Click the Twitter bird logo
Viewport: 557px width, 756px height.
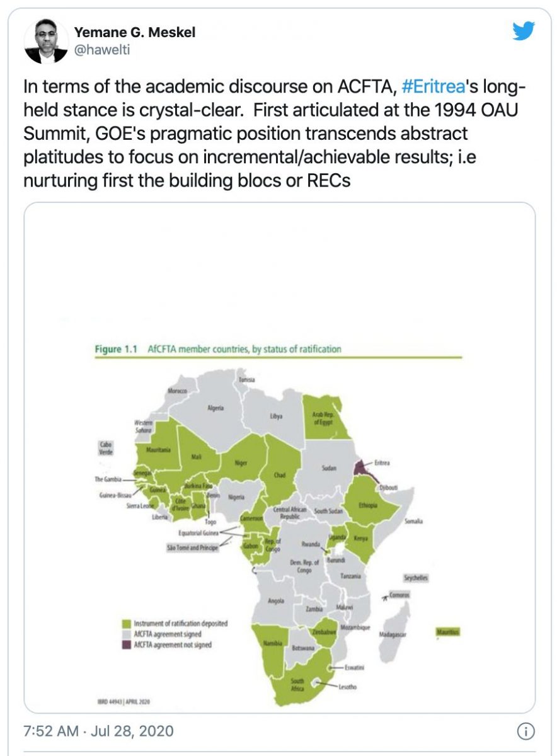tap(523, 31)
